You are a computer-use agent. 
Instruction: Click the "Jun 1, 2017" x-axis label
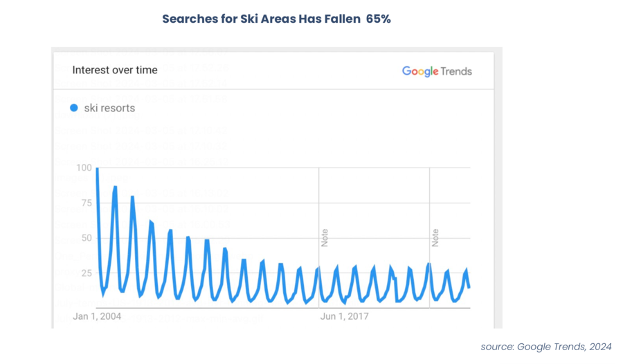[344, 316]
